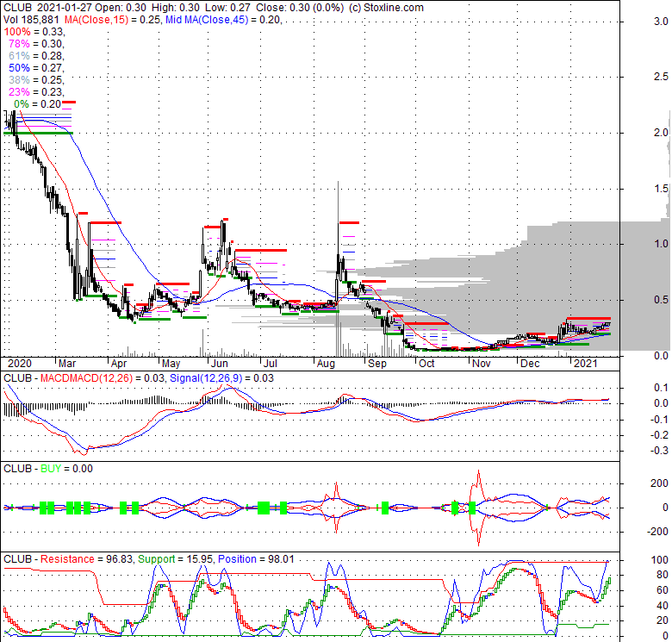The height and width of the screenshot is (642, 672).
Task: Click the August price spike candle near 1.5
Action: tap(338, 240)
